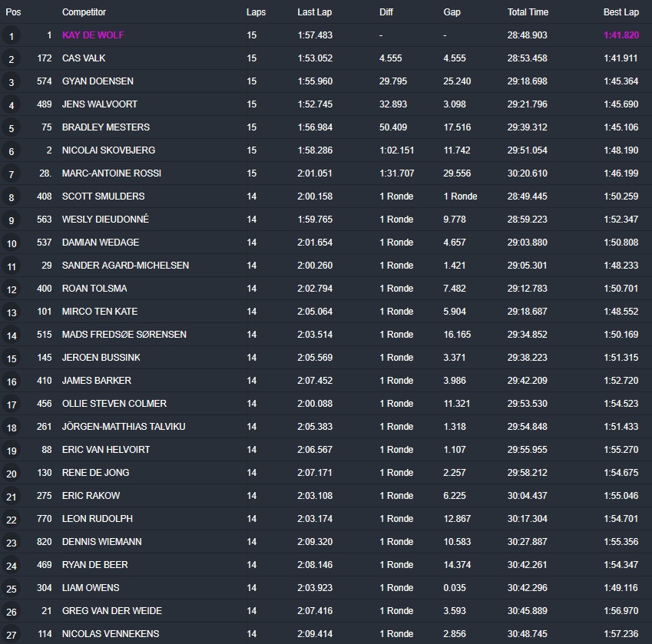Viewport: 652px width, 644px height.
Task: Select competitor MARC-ANTOINE ROSSI
Action: [x=111, y=173]
